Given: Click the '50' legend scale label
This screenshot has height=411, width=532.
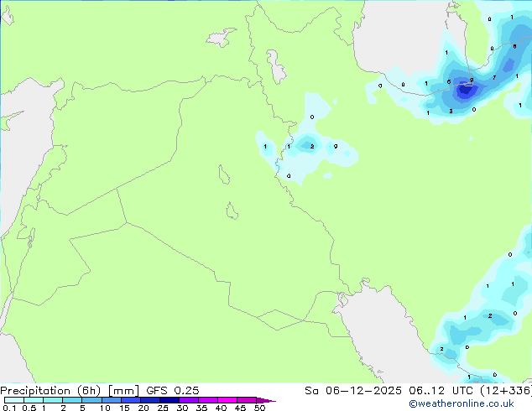Looking at the screenshot, I should click(x=260, y=408).
